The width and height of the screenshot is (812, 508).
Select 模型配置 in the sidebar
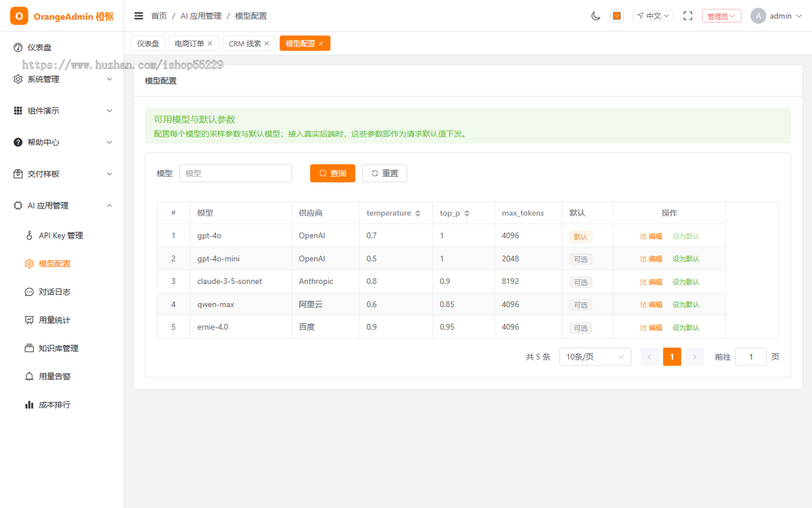tap(62, 263)
